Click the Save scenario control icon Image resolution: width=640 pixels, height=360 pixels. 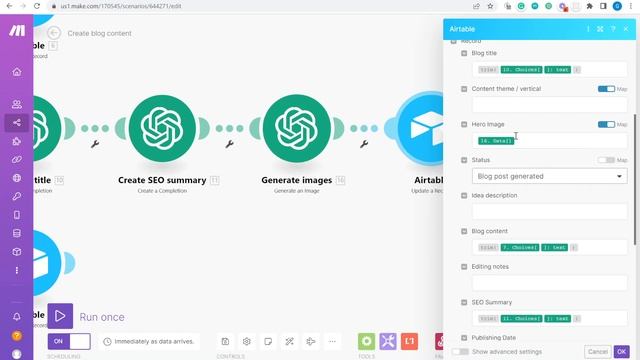click(225, 341)
